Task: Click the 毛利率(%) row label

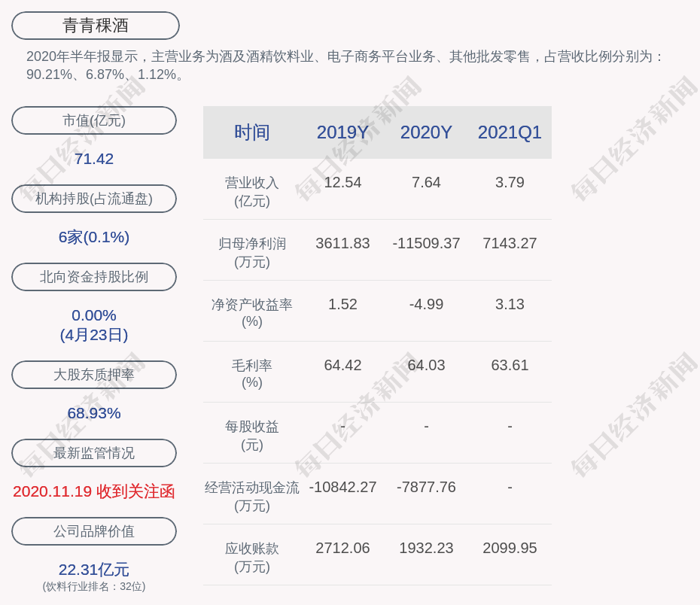Action: point(252,374)
